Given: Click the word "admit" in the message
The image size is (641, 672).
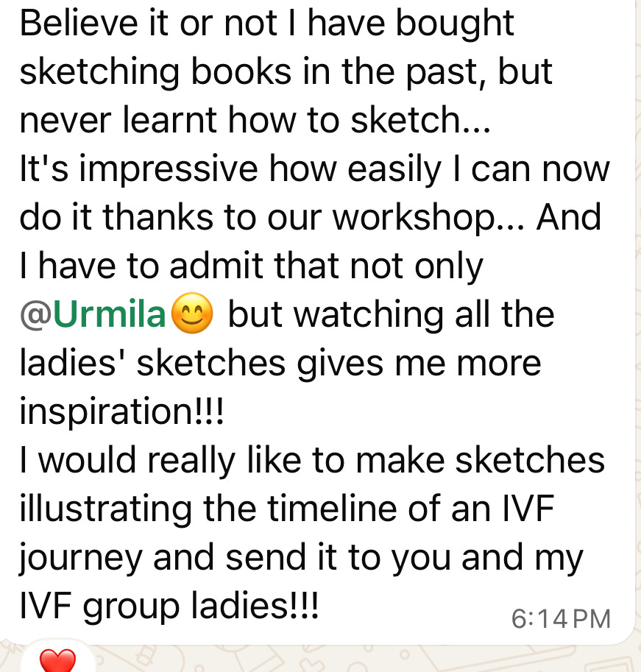Looking at the screenshot, I should point(216,266).
